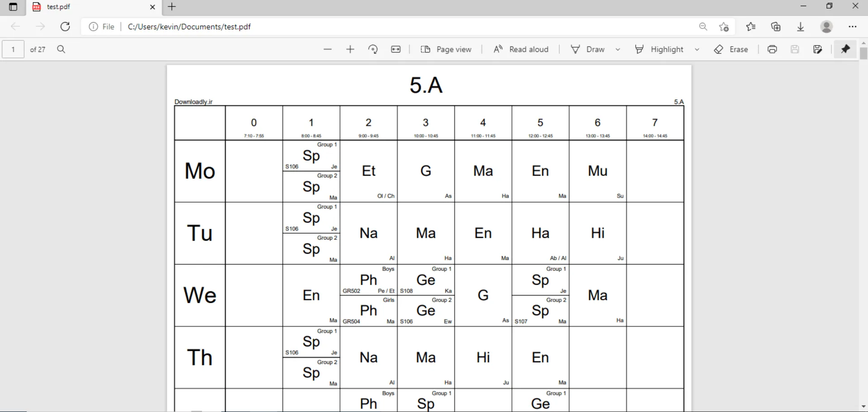Click the page number input field
The image size is (868, 412).
(13, 49)
